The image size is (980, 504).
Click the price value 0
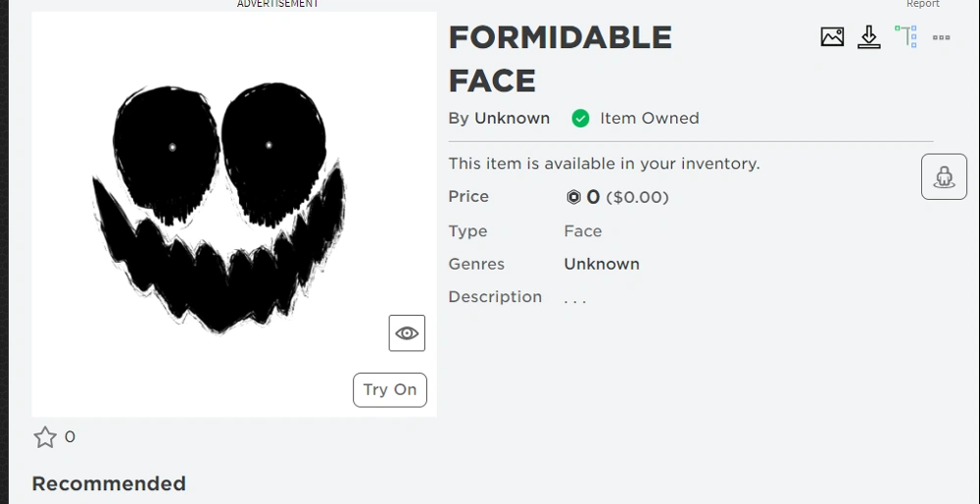(593, 197)
